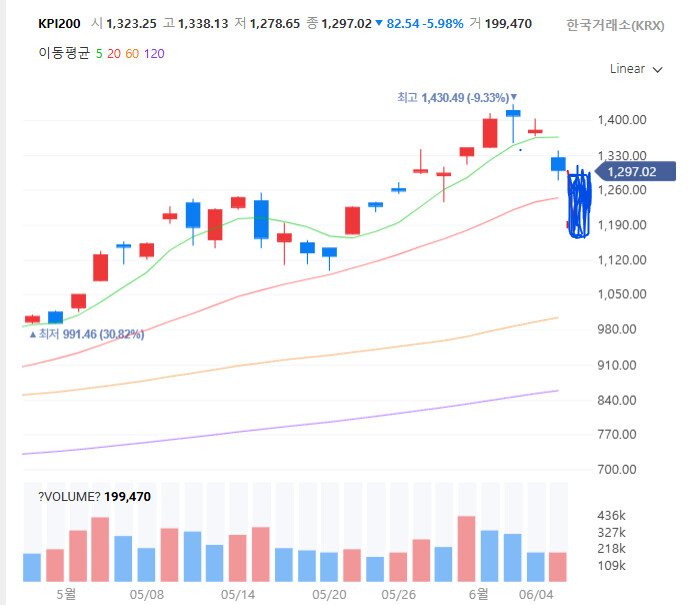This screenshot has height=605, width=695.
Task: Click the tallest red volume bar near 6월
Action: pos(466,549)
